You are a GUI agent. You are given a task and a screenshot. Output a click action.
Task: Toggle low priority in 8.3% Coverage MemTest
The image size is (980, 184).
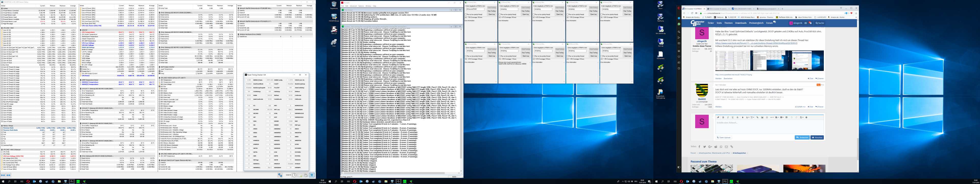534,56
